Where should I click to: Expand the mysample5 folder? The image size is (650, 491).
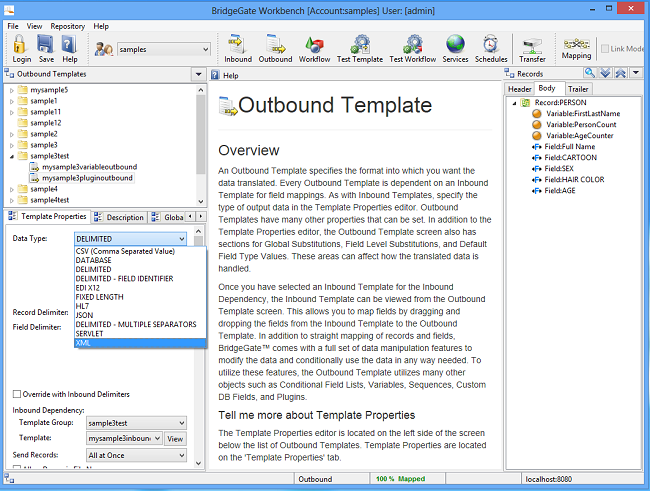[x=12, y=90]
